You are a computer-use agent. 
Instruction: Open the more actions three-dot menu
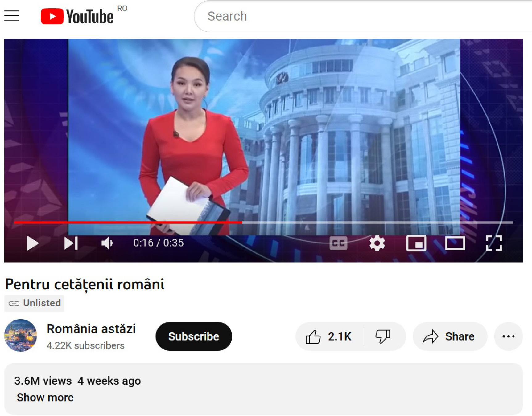click(x=508, y=336)
